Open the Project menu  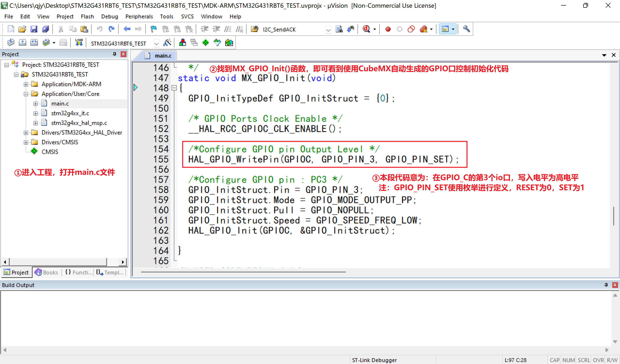(65, 16)
